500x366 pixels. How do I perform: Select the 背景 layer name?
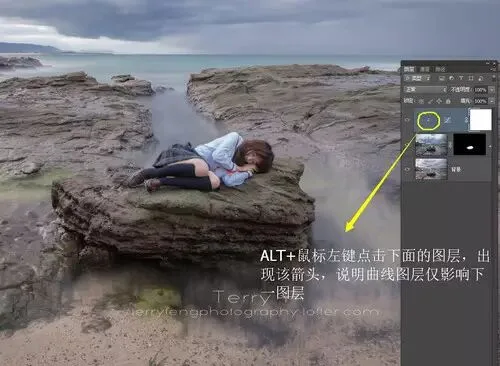456,169
